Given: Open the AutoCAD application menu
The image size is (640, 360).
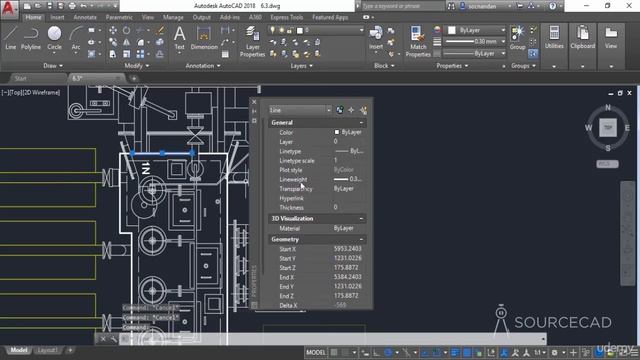Looking at the screenshot, I should point(8,9).
